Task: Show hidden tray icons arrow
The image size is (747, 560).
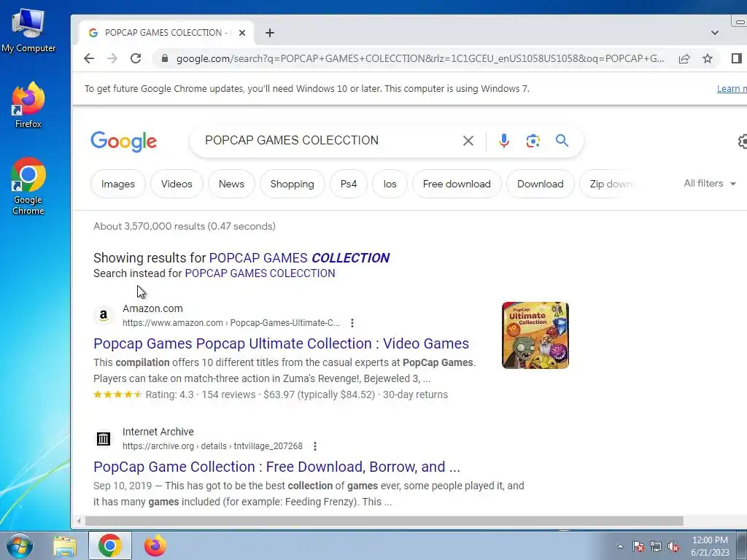Action: pos(620,546)
